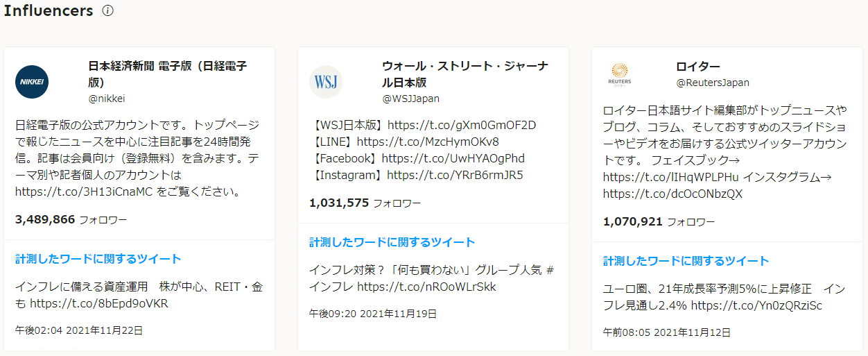Click the 1,031,575 follower count

click(339, 203)
